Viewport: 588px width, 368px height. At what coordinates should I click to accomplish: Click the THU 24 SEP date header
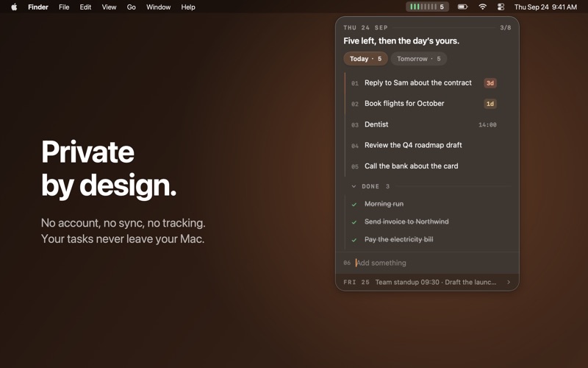[365, 28]
